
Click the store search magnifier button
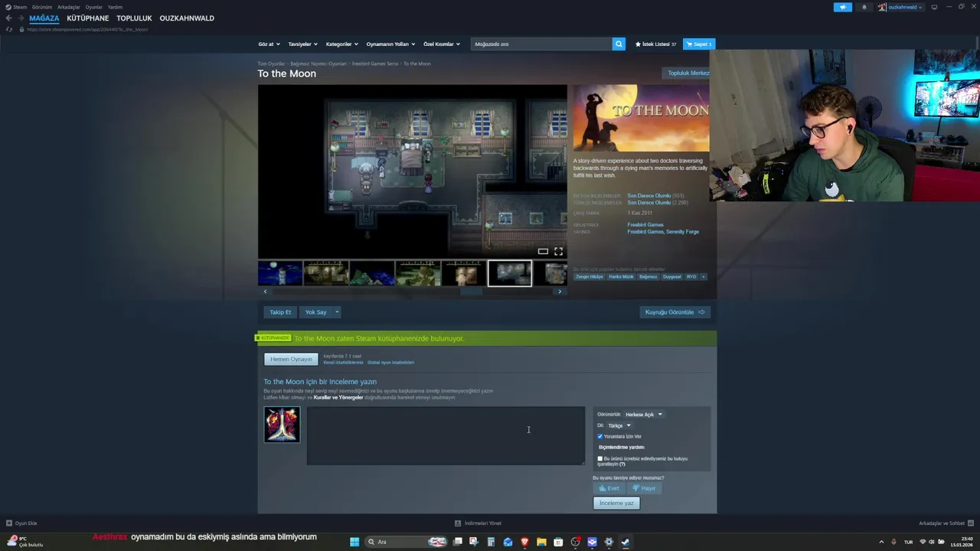619,44
